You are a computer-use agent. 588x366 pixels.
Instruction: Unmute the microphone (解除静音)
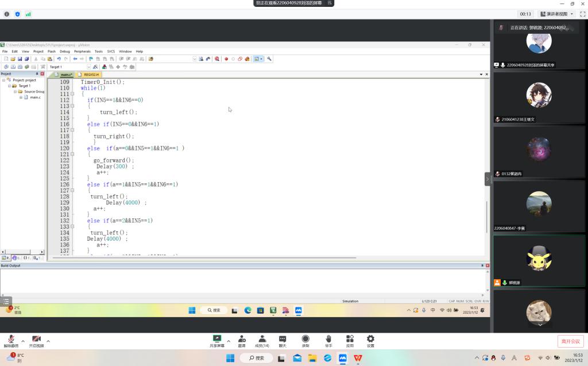[x=11, y=340]
